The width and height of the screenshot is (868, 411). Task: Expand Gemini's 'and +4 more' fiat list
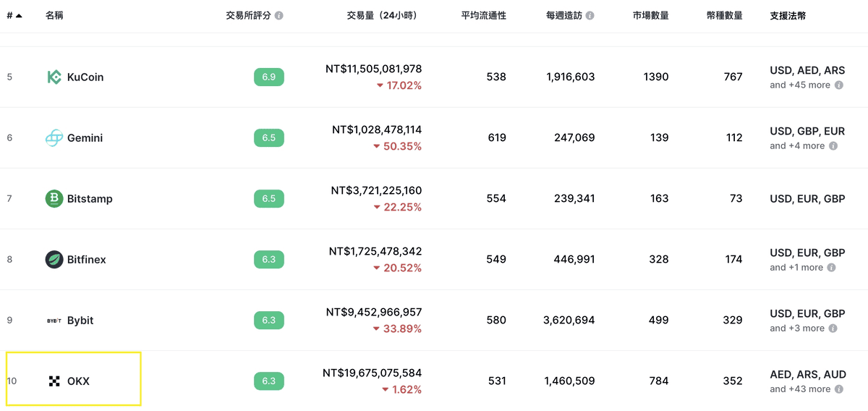click(x=797, y=145)
